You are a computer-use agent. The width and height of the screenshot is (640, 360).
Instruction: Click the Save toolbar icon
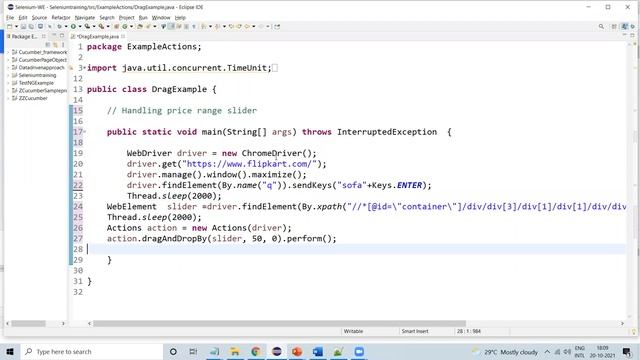[x=23, y=27]
